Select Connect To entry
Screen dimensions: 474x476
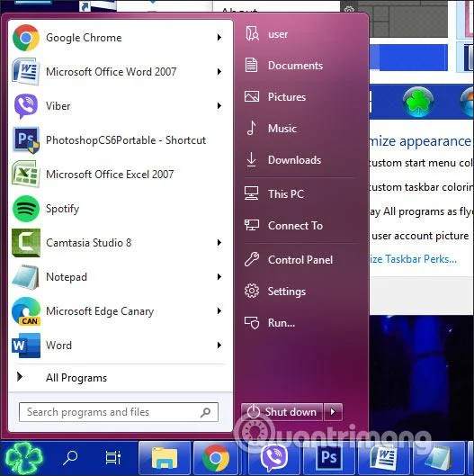pyautogui.click(x=295, y=226)
